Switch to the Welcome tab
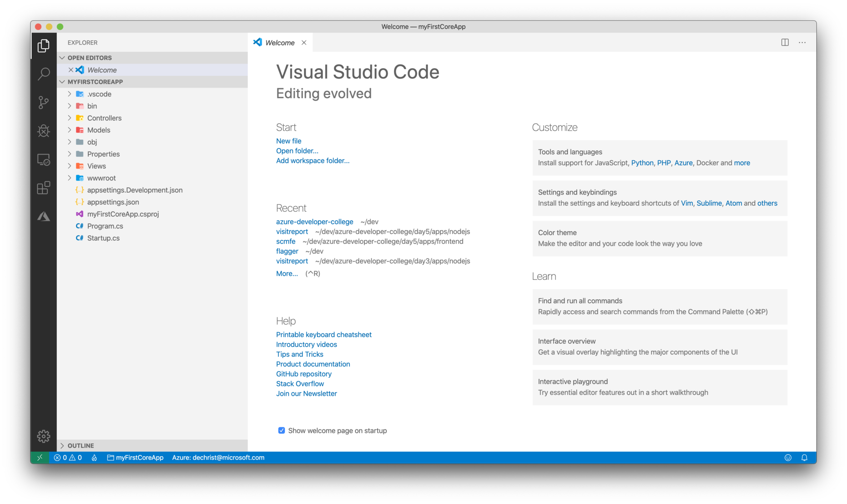 coord(279,42)
